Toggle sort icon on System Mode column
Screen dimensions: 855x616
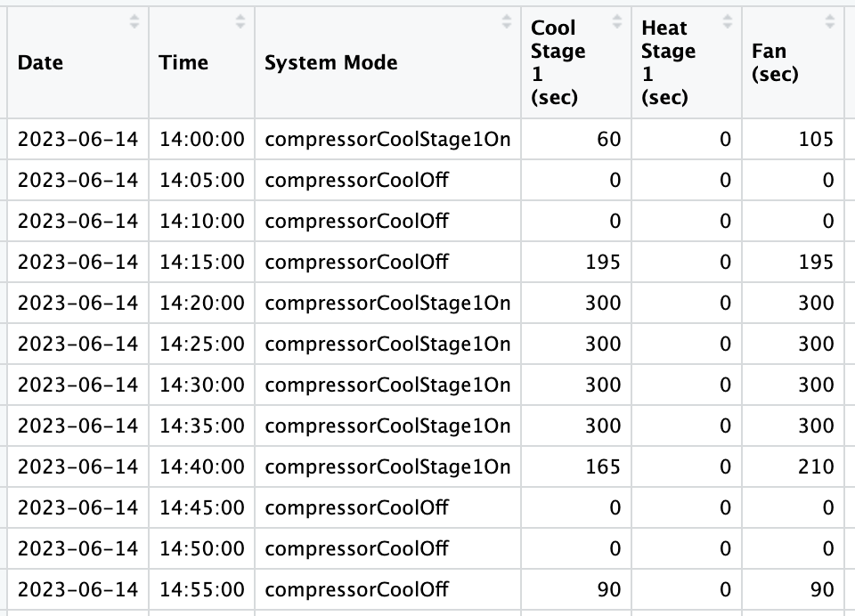pyautogui.click(x=507, y=21)
